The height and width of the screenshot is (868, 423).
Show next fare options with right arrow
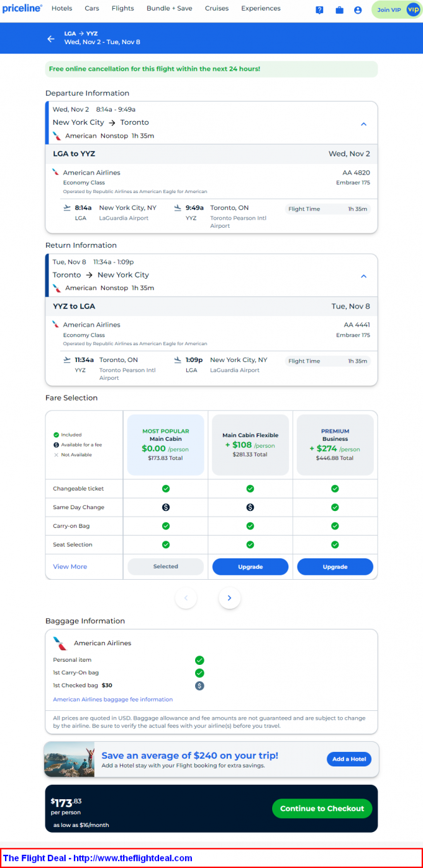click(x=230, y=598)
